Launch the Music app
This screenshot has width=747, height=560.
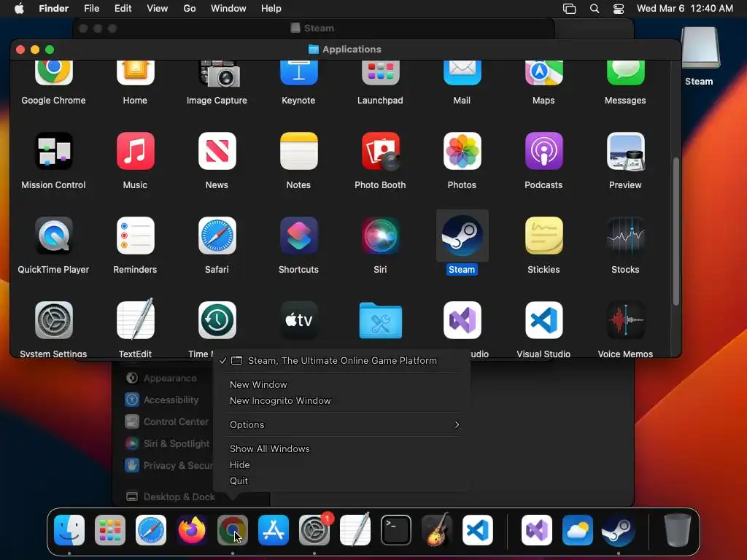click(x=135, y=151)
